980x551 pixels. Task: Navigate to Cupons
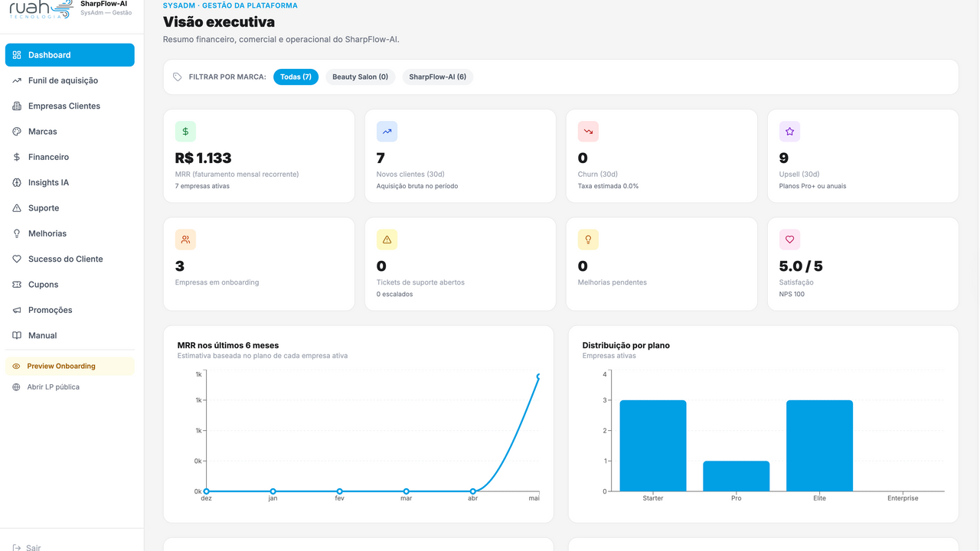[x=70, y=285]
